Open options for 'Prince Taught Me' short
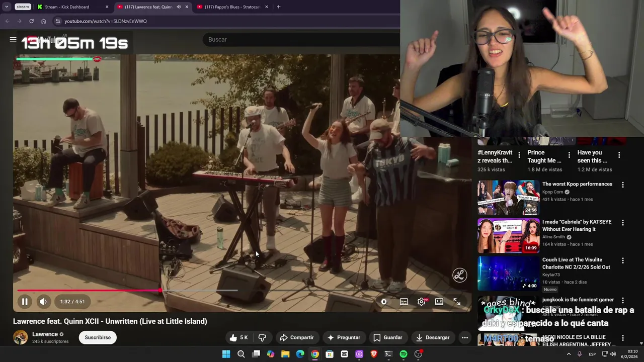Image resolution: width=644 pixels, height=362 pixels. (x=569, y=155)
